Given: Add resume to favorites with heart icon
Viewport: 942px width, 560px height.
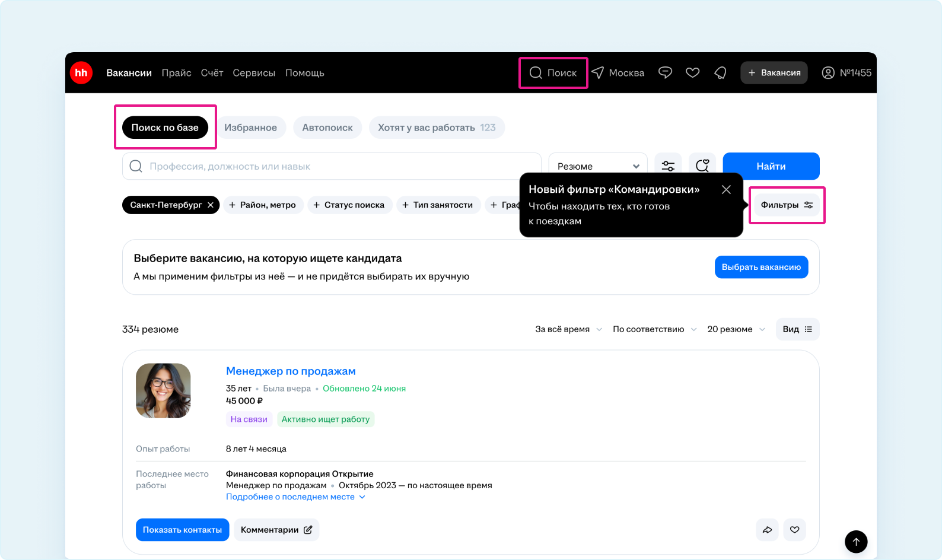Looking at the screenshot, I should coord(794,530).
